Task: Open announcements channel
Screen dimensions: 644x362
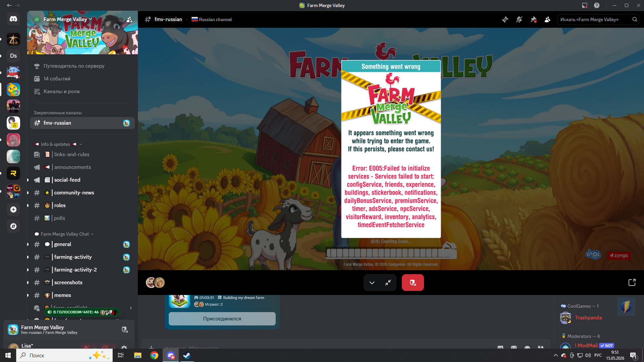Action: click(83, 167)
